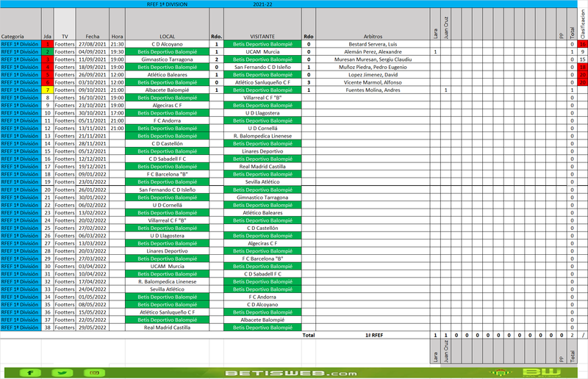Select referee Fuentes Molina, Andres
This screenshot has height=379, width=588.
[373, 90]
